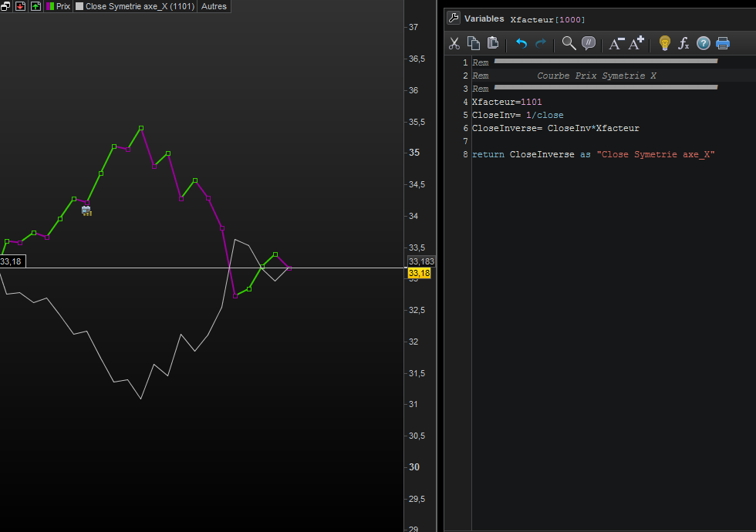Click the redo arrow icon
Viewport: 756px width, 532px height.
[541, 43]
